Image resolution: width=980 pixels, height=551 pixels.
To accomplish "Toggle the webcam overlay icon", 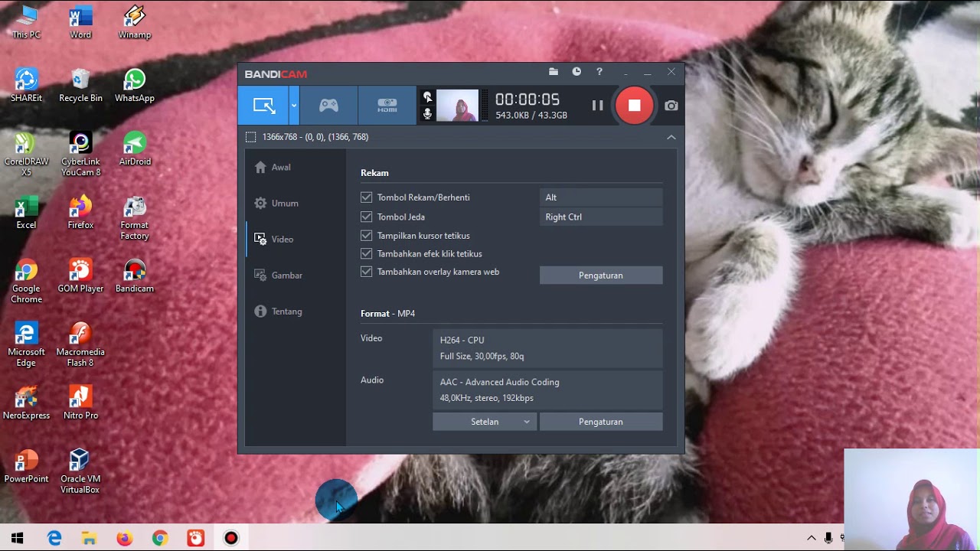I will [427, 97].
